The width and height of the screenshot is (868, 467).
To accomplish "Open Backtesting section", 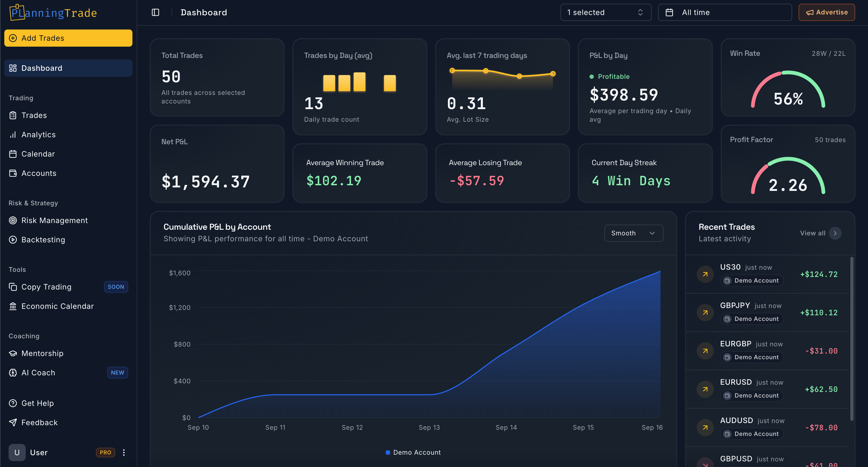I will tap(68, 240).
